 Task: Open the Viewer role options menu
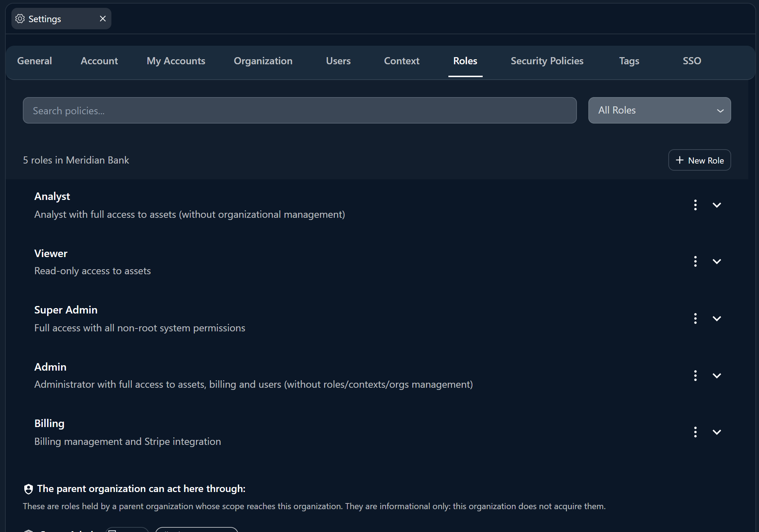click(x=695, y=261)
